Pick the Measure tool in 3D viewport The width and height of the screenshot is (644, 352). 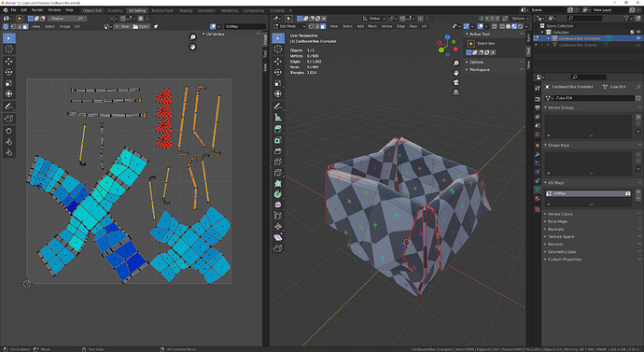tap(278, 118)
